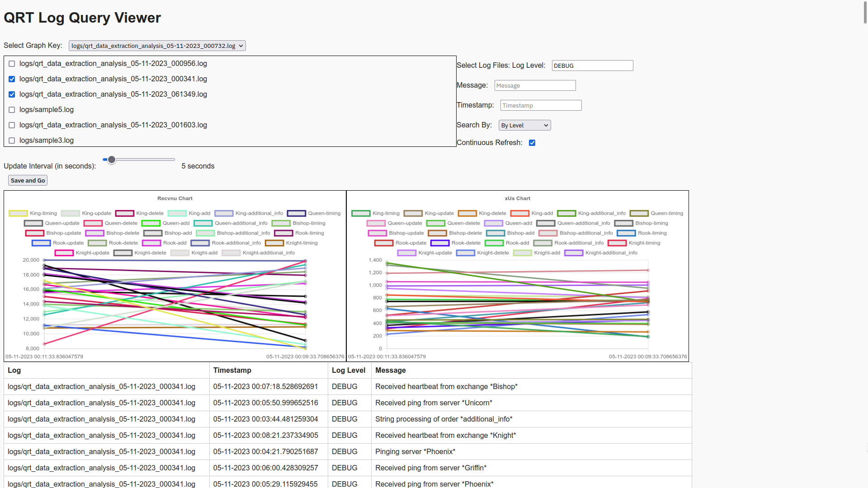Check the 000956.log file checkbox
Screen dimensions: 868x488
12,64
